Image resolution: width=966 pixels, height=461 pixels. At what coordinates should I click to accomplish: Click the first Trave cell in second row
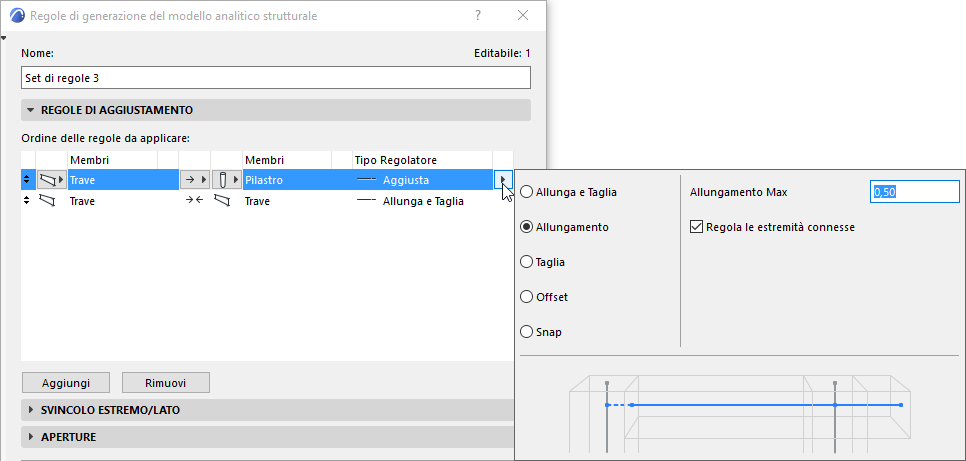point(83,201)
